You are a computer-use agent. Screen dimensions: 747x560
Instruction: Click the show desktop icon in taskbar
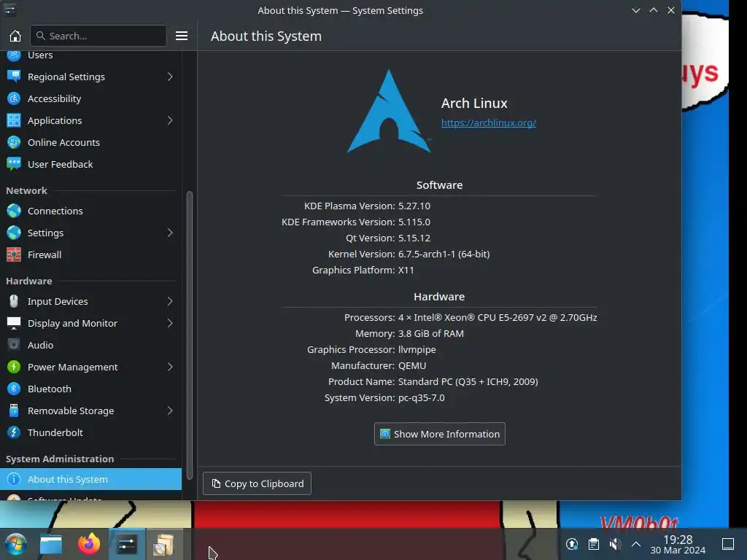728,544
